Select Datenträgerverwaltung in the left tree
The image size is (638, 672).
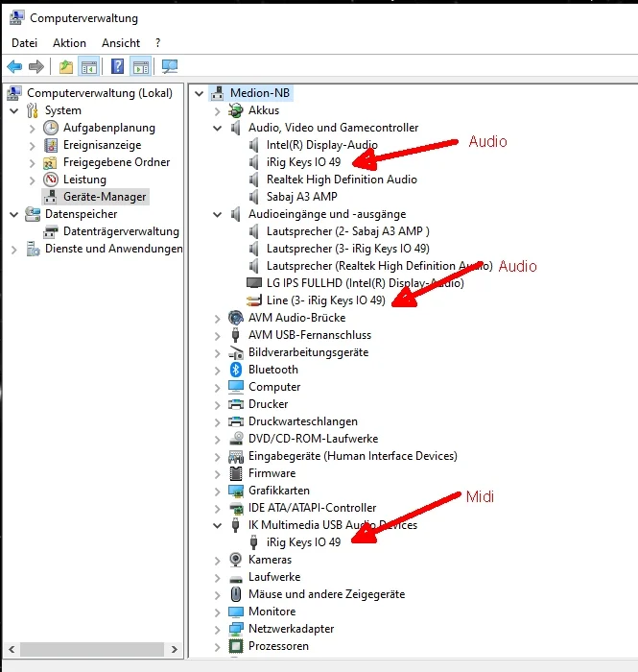tap(121, 231)
